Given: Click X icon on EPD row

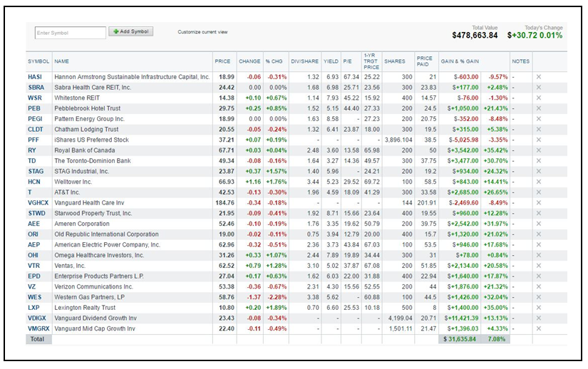Looking at the screenshot, I should click(x=539, y=276).
